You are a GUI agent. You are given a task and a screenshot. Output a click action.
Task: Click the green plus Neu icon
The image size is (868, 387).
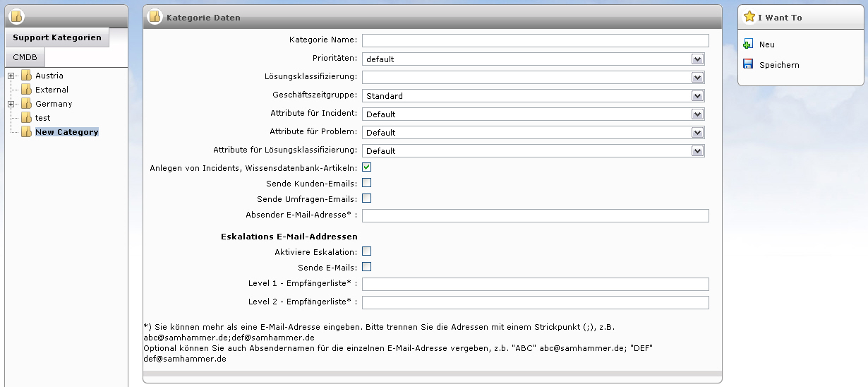pos(748,44)
